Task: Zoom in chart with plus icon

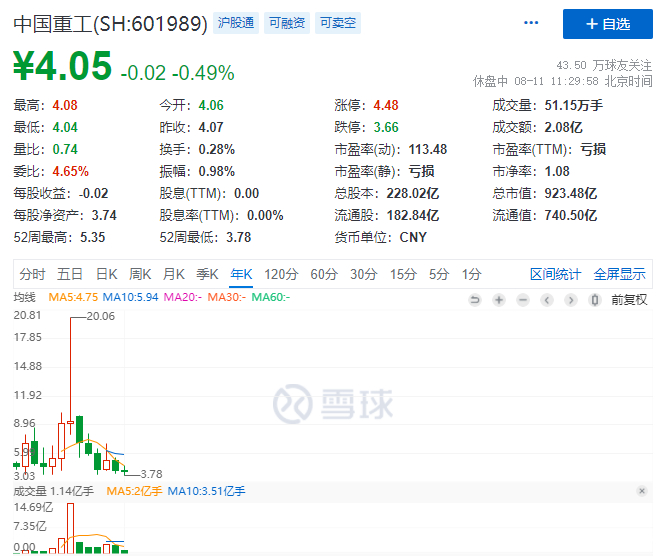Action: pyautogui.click(x=499, y=300)
